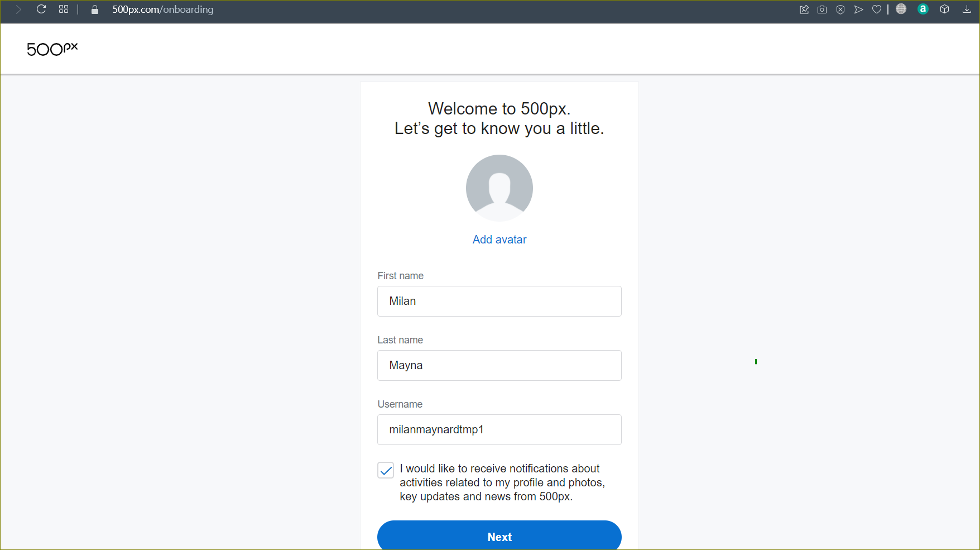Click the paper plane send icon
Image resolution: width=980 pixels, height=550 pixels.
point(858,9)
